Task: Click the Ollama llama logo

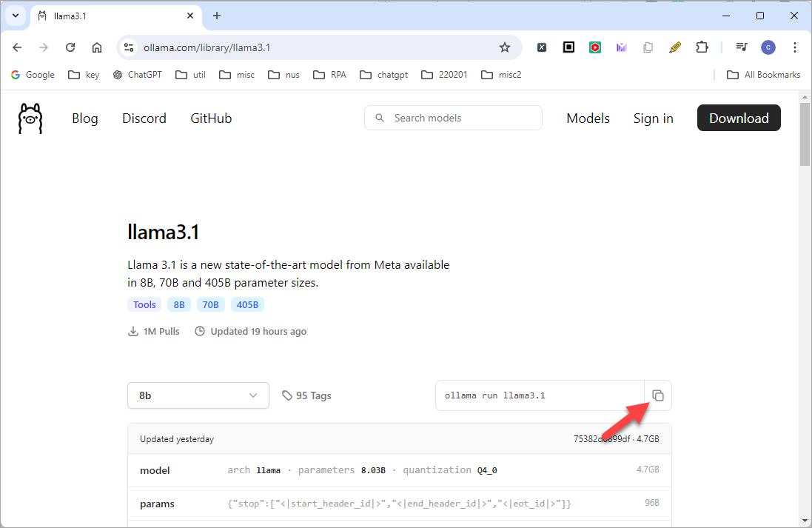Action: click(x=30, y=118)
